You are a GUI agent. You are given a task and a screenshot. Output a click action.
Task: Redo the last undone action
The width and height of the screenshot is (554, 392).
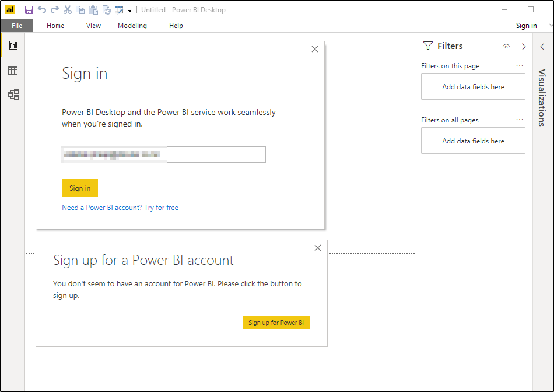54,9
